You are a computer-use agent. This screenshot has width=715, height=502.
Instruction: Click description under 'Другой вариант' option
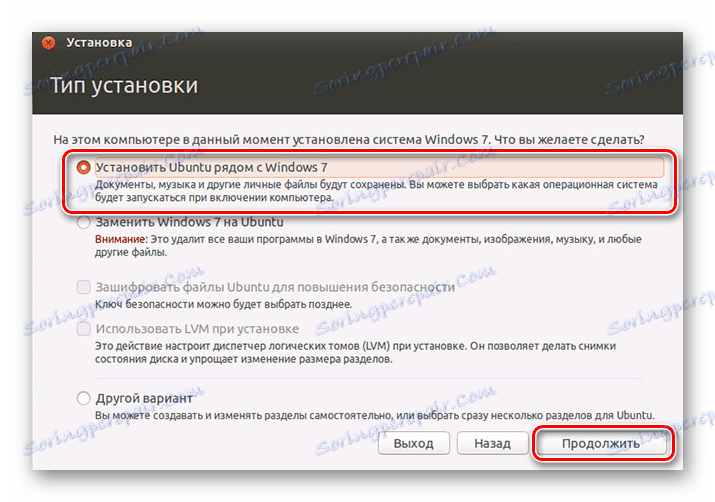pyautogui.click(x=374, y=415)
